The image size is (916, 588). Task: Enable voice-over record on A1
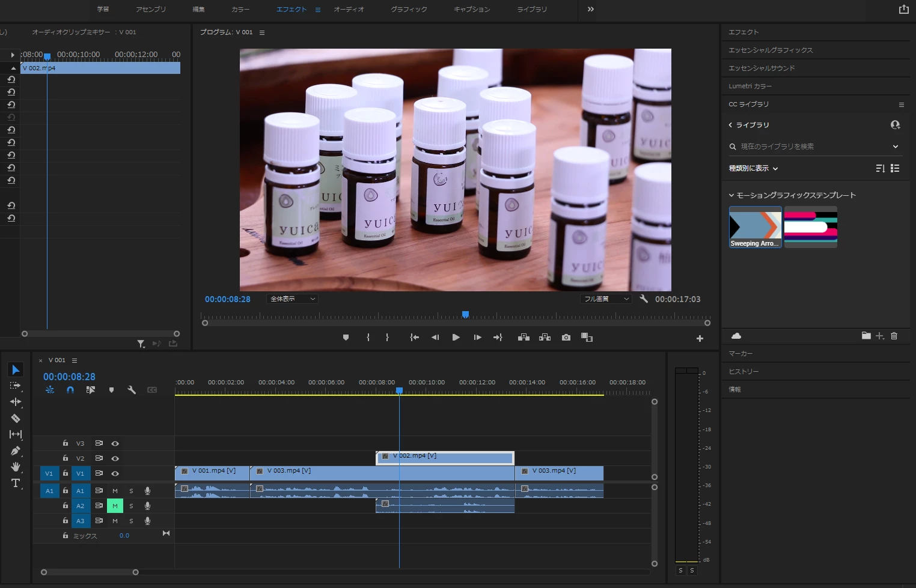[147, 491]
